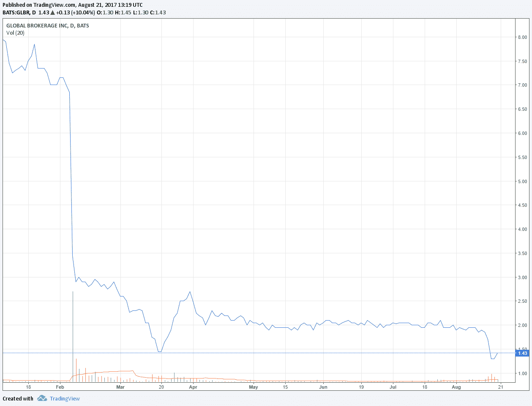Click the Jul date label on time axis
The height and width of the screenshot is (406, 532).
click(x=393, y=387)
